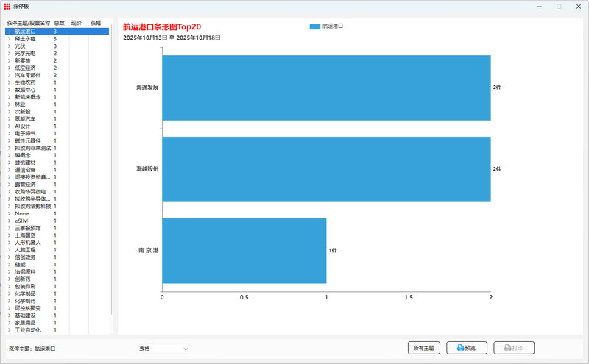
Task: Select the 人脑工程 theme row
Action: click(57, 250)
